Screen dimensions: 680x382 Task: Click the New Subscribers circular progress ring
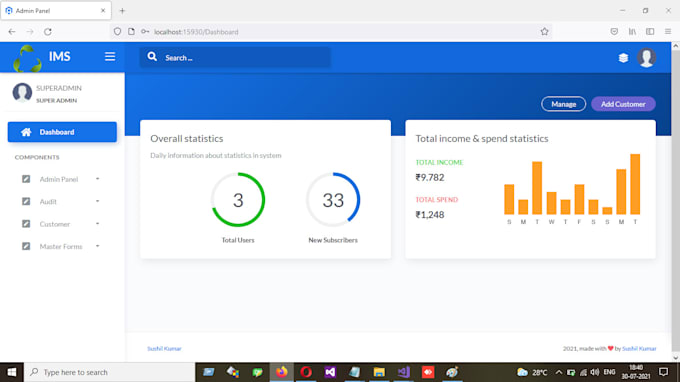click(x=333, y=199)
